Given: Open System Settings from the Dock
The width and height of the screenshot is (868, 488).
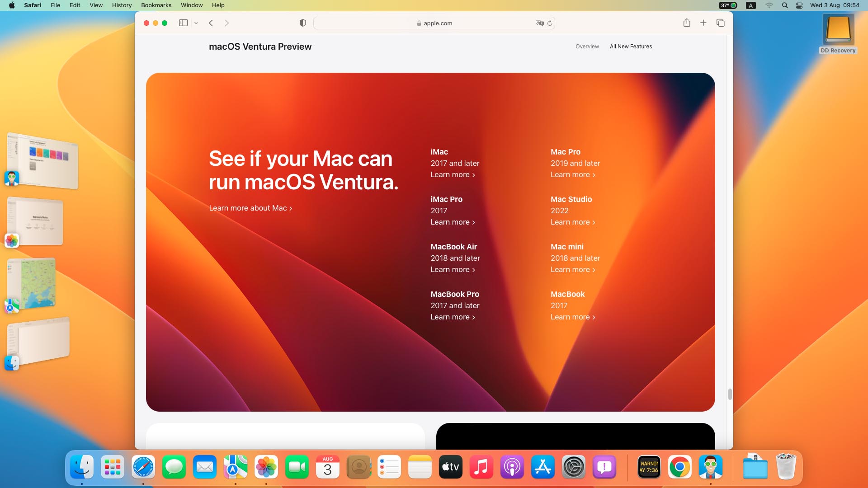Looking at the screenshot, I should coord(574,467).
